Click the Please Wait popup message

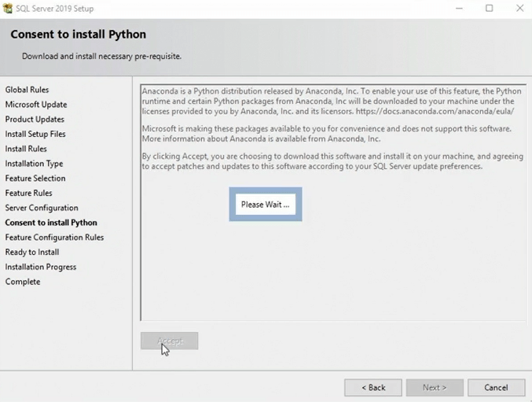(265, 205)
